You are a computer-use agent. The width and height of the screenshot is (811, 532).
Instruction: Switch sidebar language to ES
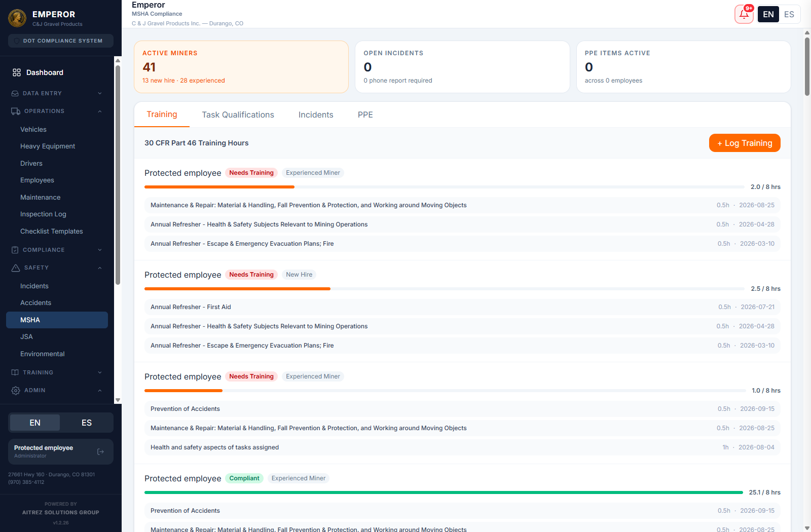pos(87,423)
